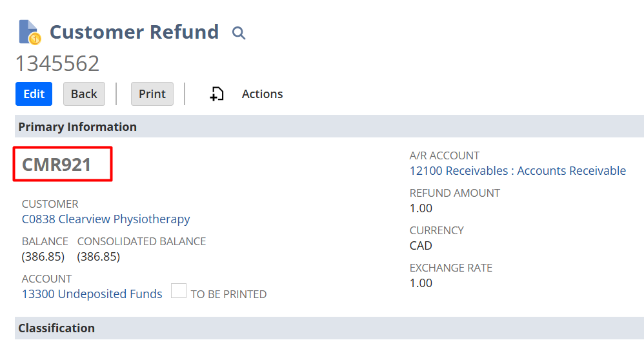644x340 pixels.
Task: Click the Refund Amount value 1.00
Action: pyautogui.click(x=421, y=208)
